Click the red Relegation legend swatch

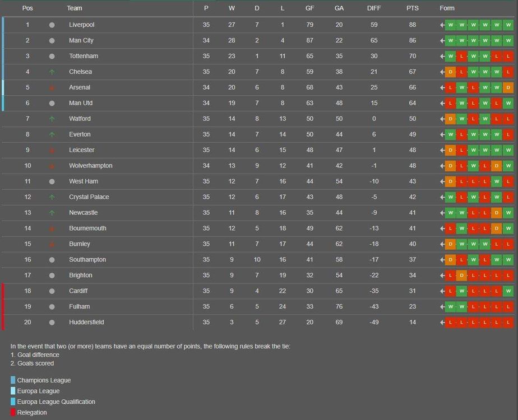13,412
